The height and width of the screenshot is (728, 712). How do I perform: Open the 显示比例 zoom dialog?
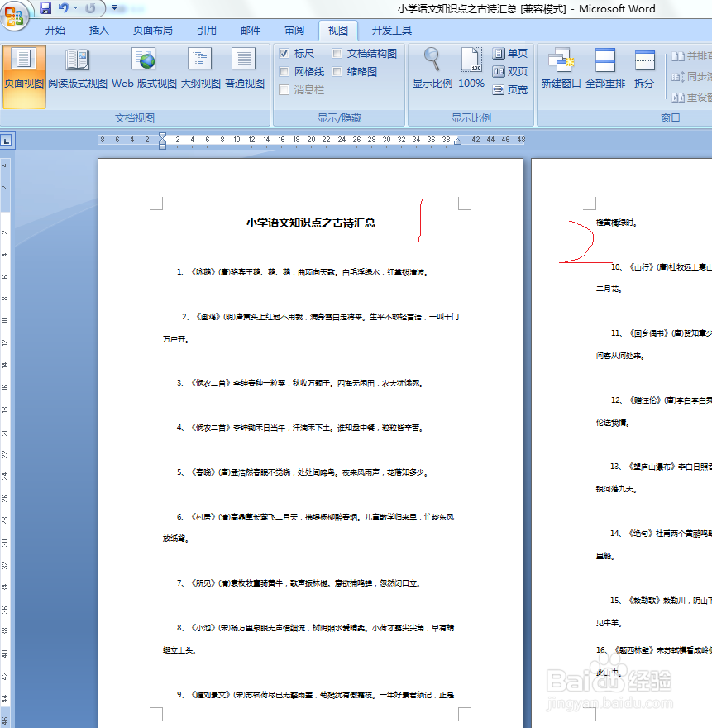tap(432, 68)
